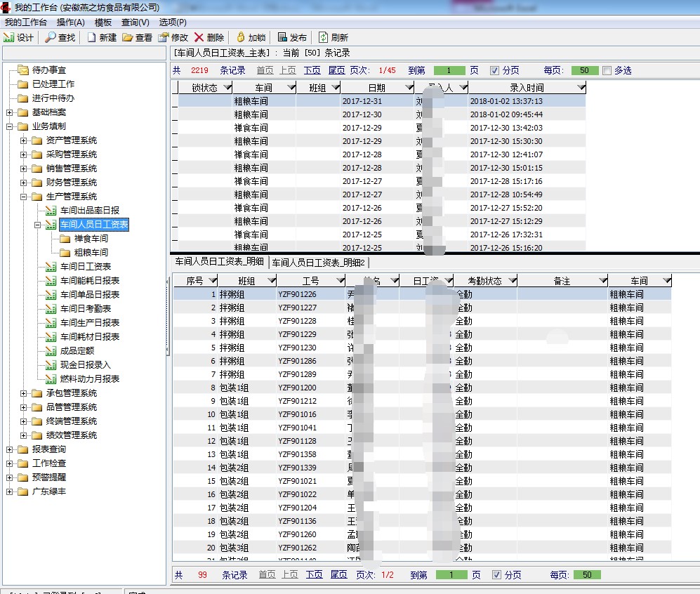This screenshot has height=594, width=700.
Task: Open the 模板 menu
Action: [x=103, y=22]
